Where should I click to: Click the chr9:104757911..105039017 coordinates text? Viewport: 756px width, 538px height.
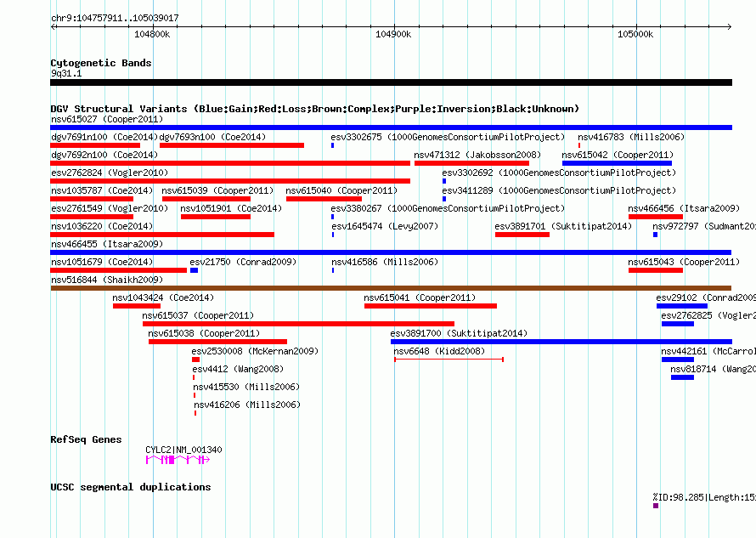[x=115, y=18]
